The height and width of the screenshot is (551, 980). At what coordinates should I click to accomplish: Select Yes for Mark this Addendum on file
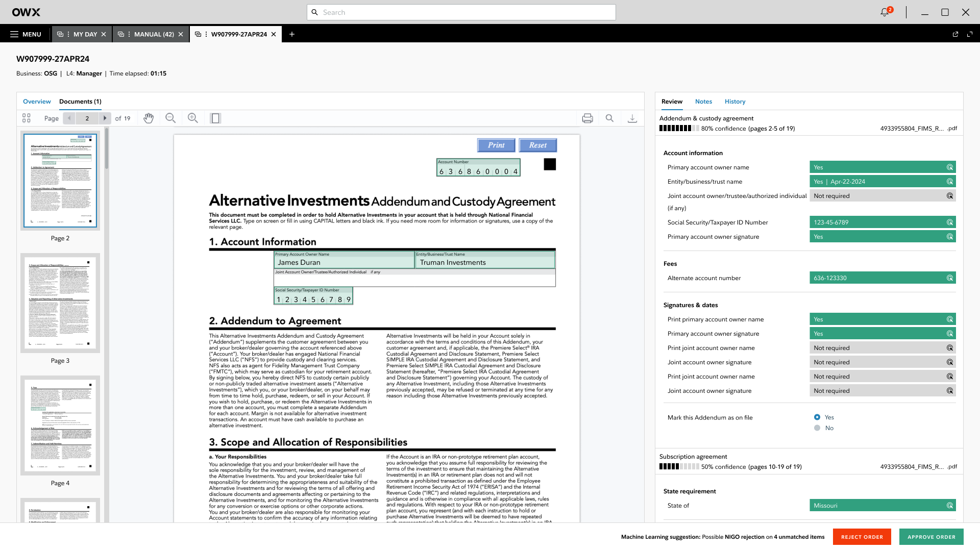817,417
